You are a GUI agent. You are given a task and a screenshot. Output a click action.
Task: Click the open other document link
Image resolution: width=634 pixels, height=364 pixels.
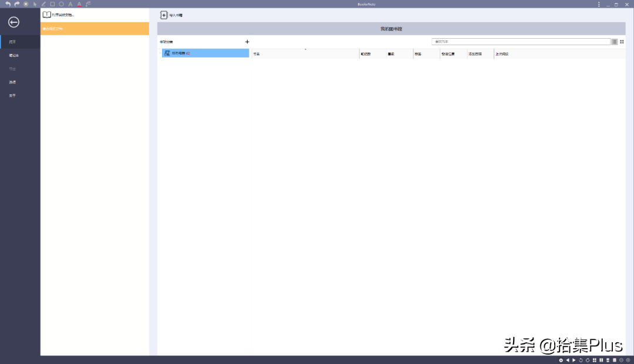63,15
